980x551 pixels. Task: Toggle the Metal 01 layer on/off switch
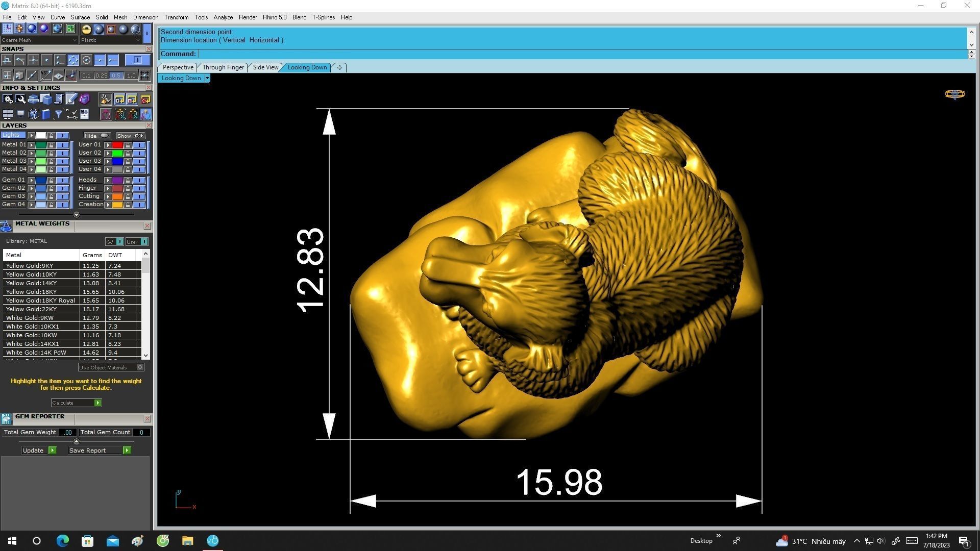click(62, 145)
